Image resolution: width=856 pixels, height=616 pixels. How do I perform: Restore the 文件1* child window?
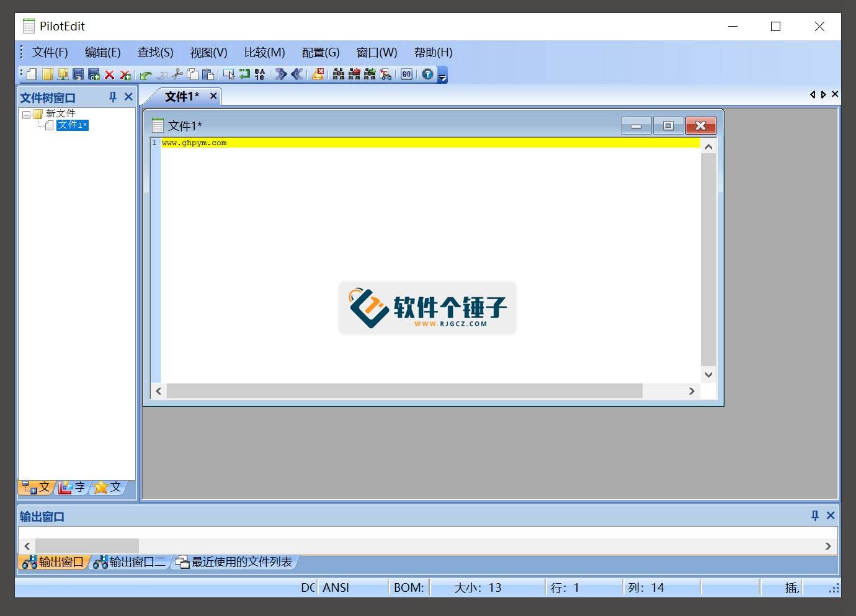pos(668,126)
